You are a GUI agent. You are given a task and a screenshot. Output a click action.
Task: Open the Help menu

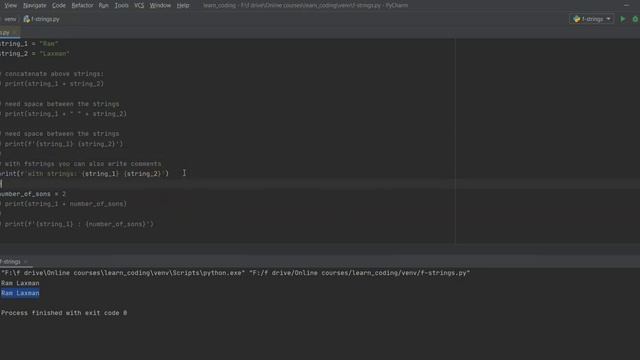[183, 5]
